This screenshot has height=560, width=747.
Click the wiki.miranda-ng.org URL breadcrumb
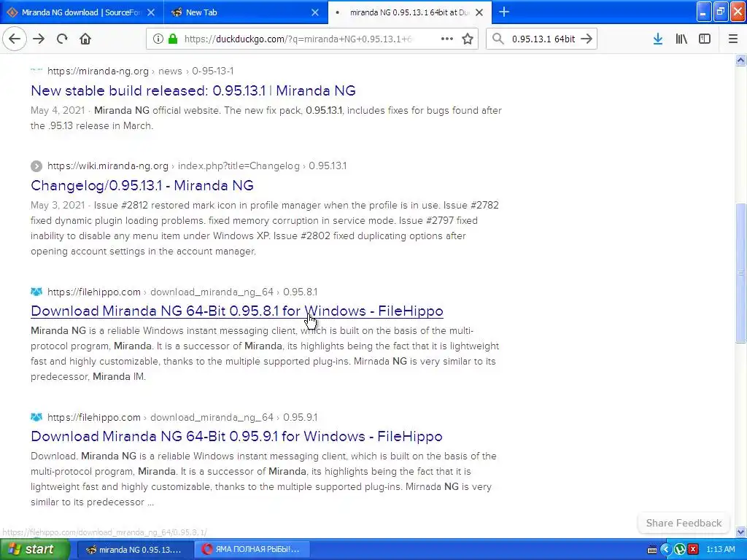[x=197, y=166]
